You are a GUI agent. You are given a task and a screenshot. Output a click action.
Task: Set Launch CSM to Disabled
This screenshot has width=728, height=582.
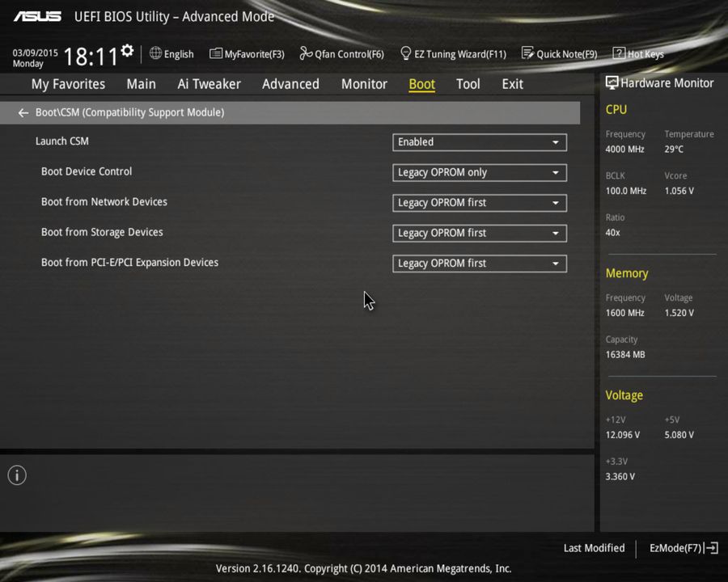(x=479, y=142)
